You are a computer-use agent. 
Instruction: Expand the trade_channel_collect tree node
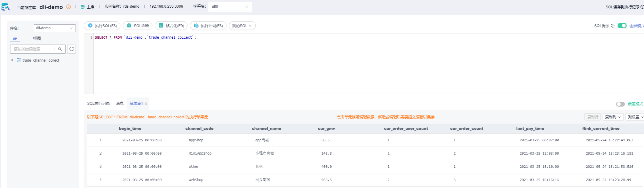click(12, 60)
